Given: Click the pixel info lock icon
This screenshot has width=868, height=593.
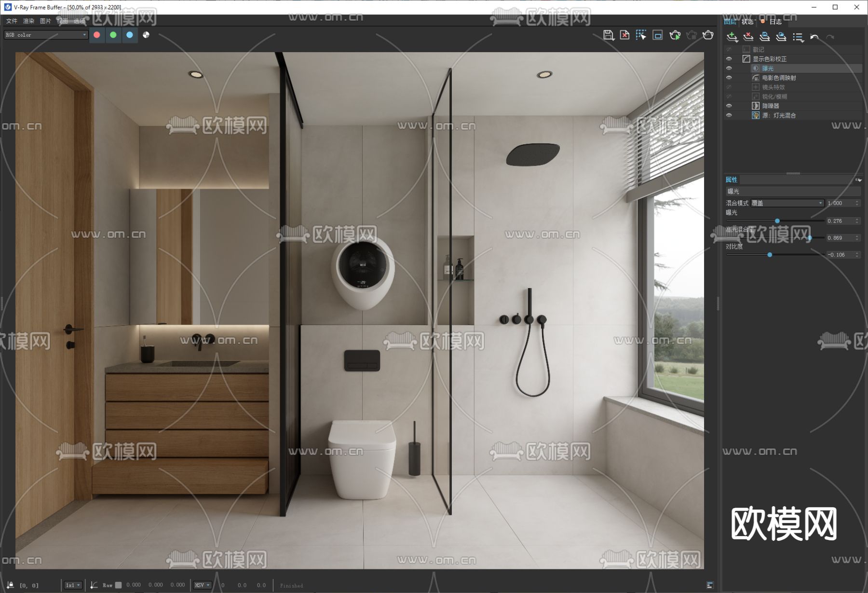Looking at the screenshot, I should click(10, 585).
